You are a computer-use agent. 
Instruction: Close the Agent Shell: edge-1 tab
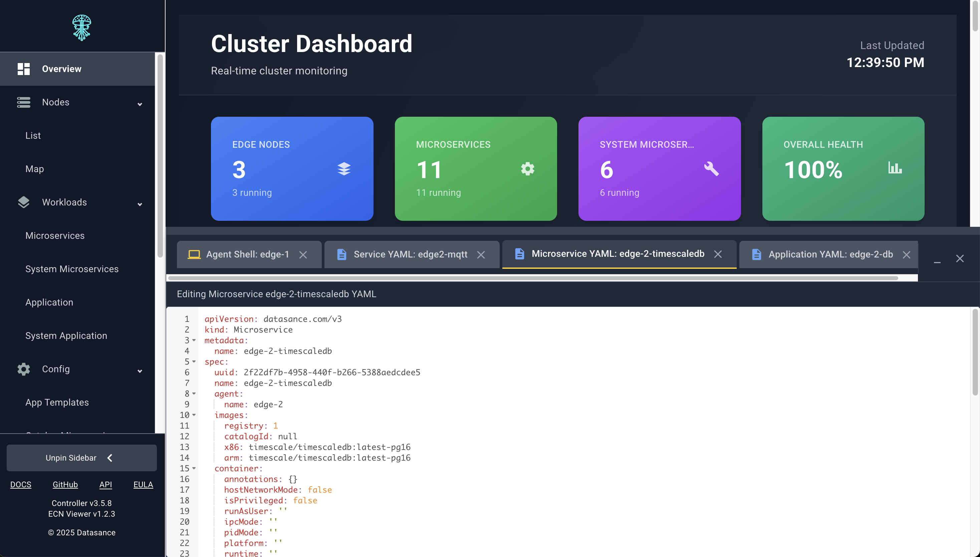tap(303, 255)
